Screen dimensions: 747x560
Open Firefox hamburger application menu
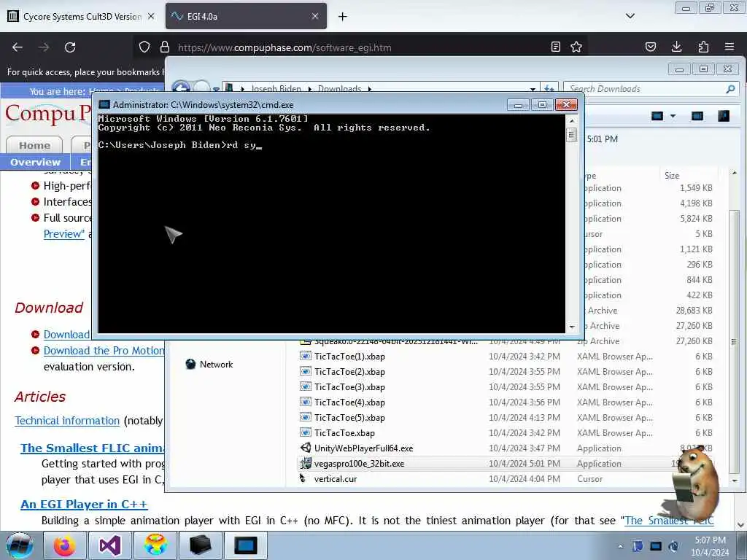(729, 47)
